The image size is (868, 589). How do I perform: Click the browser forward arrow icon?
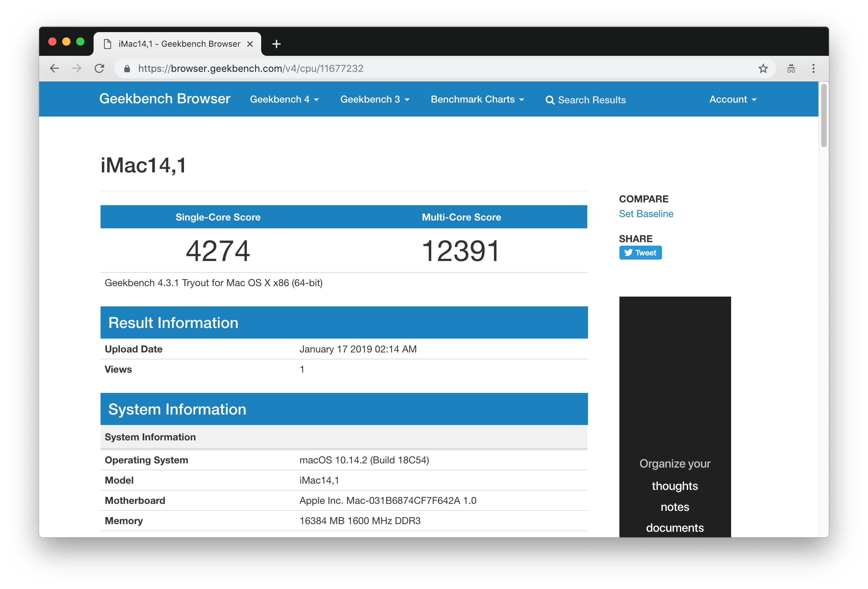point(77,68)
